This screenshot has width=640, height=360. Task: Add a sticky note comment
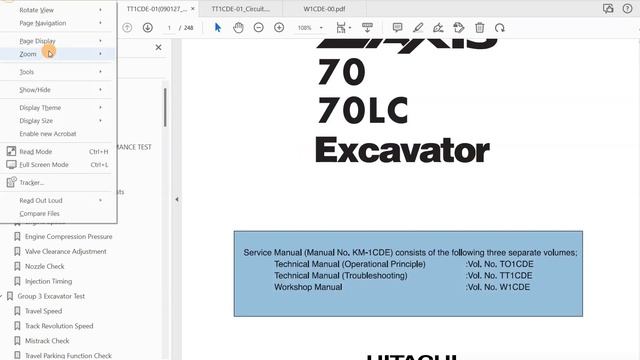pos(397,28)
